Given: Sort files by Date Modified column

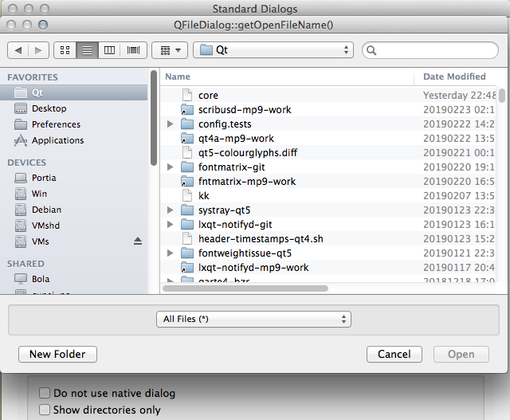Looking at the screenshot, I should (x=454, y=77).
